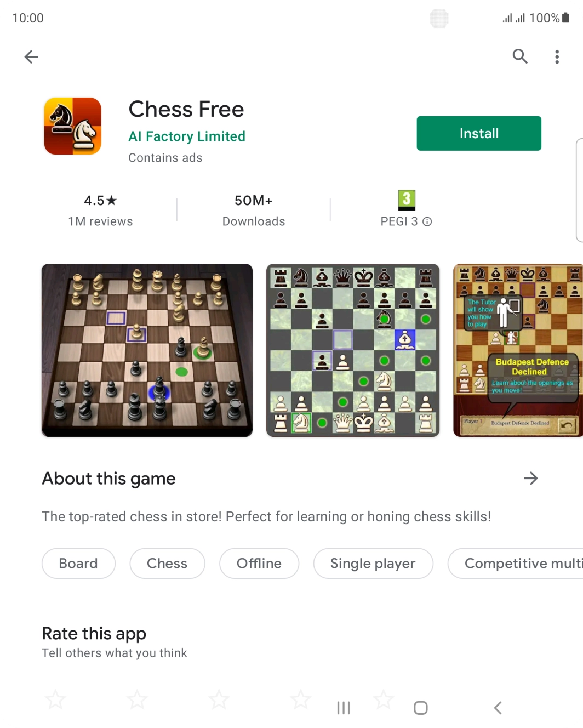Image resolution: width=583 pixels, height=728 pixels.
Task: Open AI Factory Limited developer page
Action: 187,136
